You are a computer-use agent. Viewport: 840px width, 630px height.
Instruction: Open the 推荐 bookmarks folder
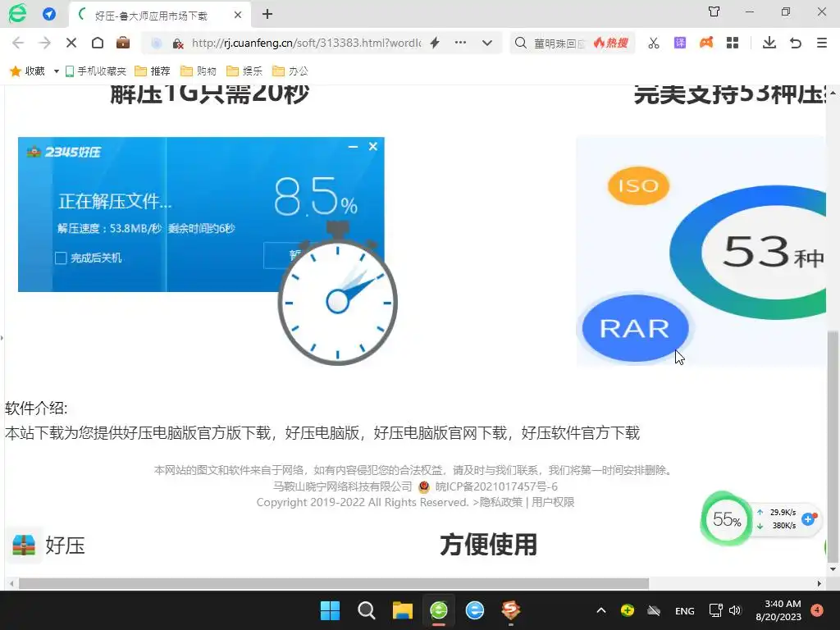[x=153, y=71]
